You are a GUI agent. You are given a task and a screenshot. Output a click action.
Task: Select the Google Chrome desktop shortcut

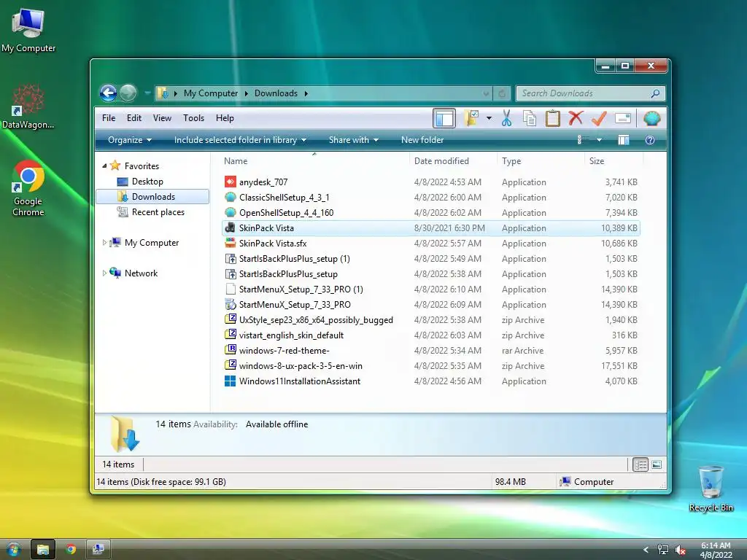pos(28,188)
